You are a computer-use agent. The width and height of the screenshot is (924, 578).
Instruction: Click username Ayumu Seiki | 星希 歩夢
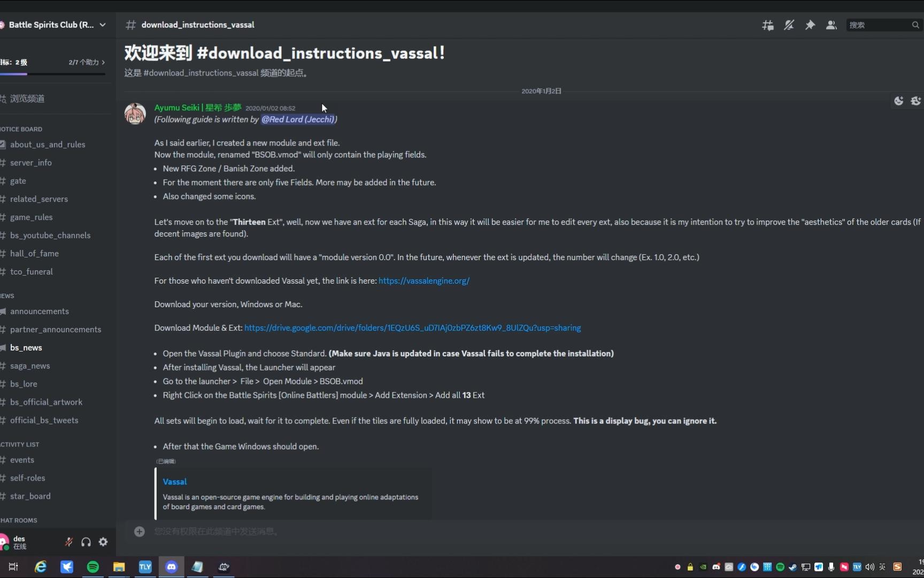tap(198, 108)
